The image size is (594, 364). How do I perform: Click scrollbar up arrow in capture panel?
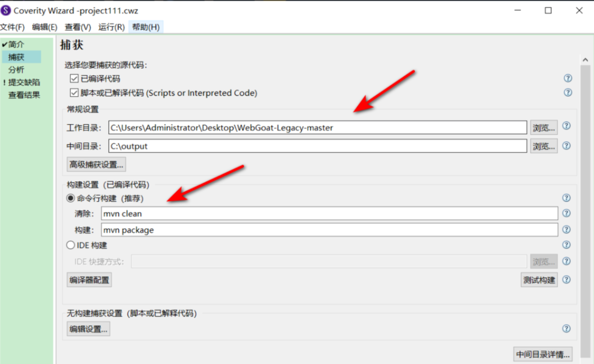click(585, 60)
